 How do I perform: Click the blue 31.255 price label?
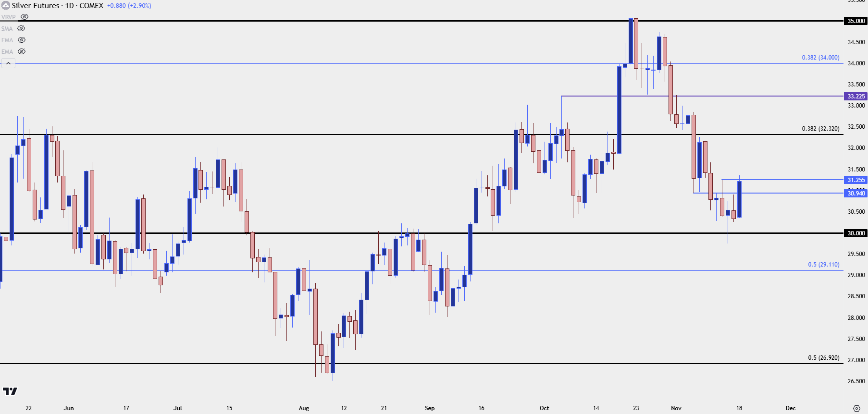pos(856,180)
